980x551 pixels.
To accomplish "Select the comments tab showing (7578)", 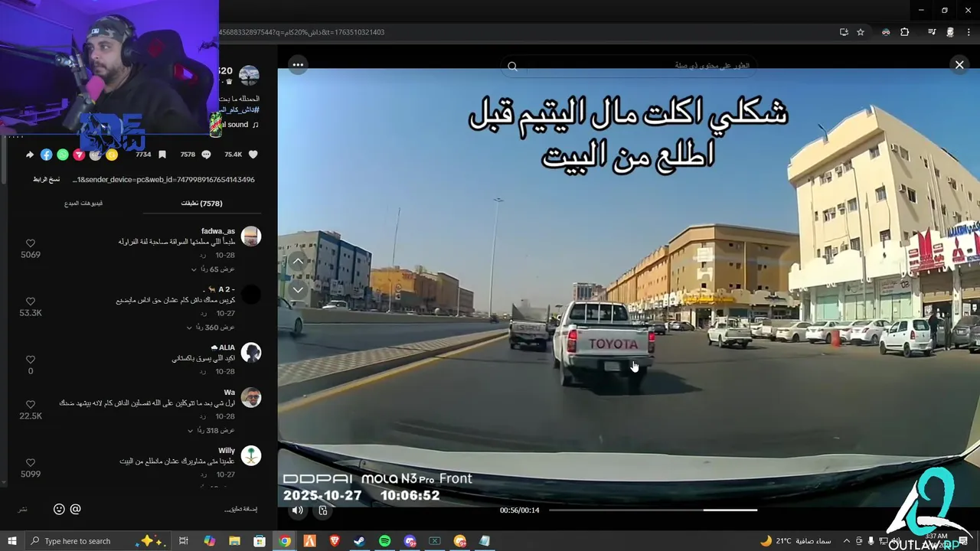I will click(201, 204).
